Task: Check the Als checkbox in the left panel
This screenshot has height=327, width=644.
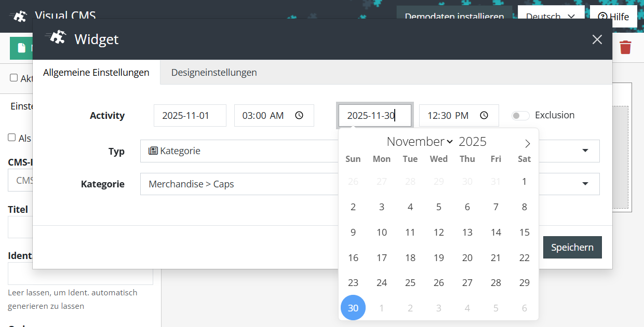Action: 11,138
